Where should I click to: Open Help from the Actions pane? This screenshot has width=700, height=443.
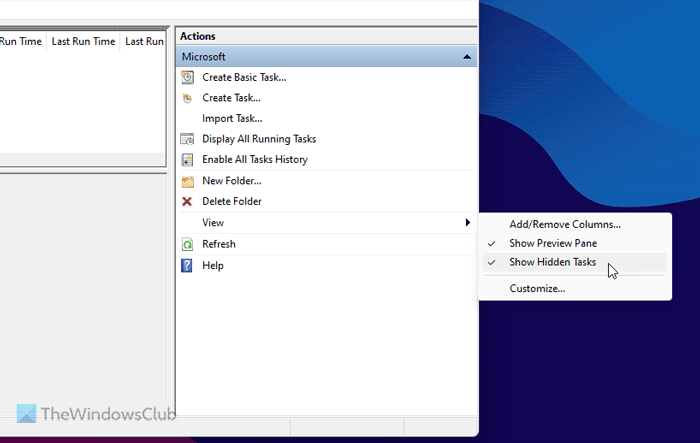pos(212,265)
